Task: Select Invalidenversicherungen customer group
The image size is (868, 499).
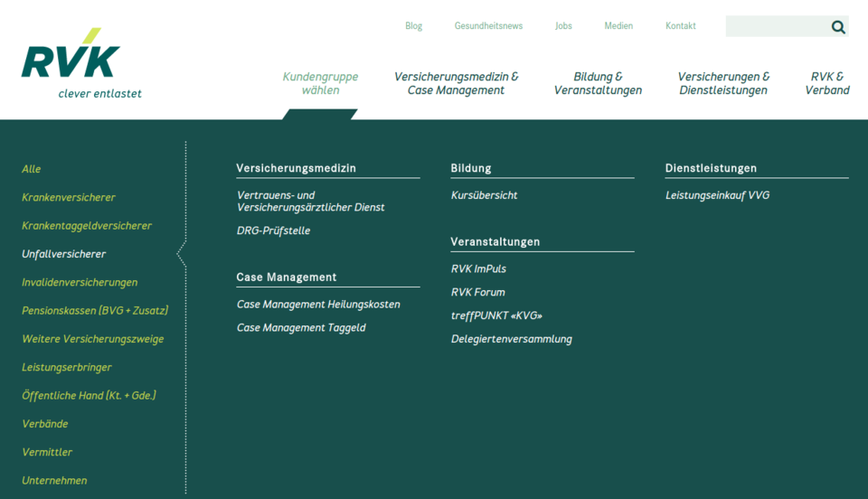Action: click(x=80, y=282)
